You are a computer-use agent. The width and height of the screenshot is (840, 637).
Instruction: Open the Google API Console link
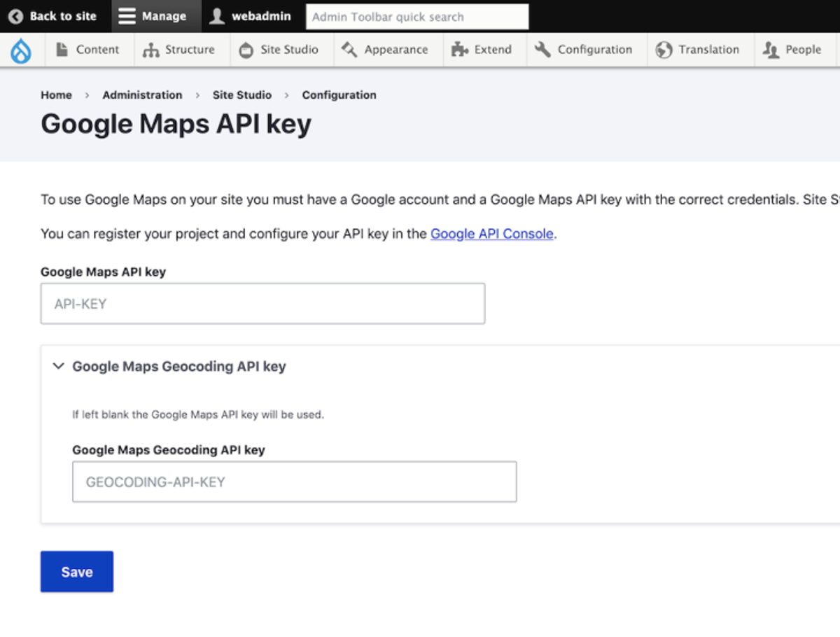(x=492, y=234)
